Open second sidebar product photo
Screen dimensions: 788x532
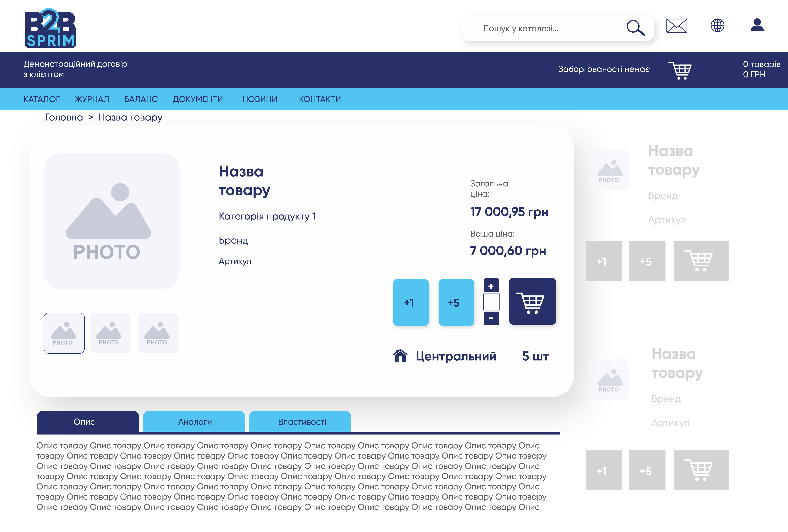609,379
